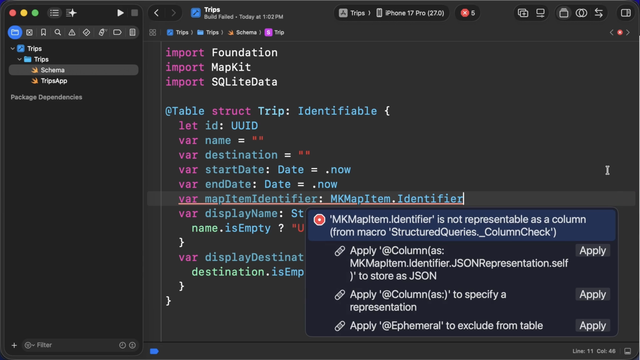Choose iPhone 17 Pro run destination

[410, 13]
